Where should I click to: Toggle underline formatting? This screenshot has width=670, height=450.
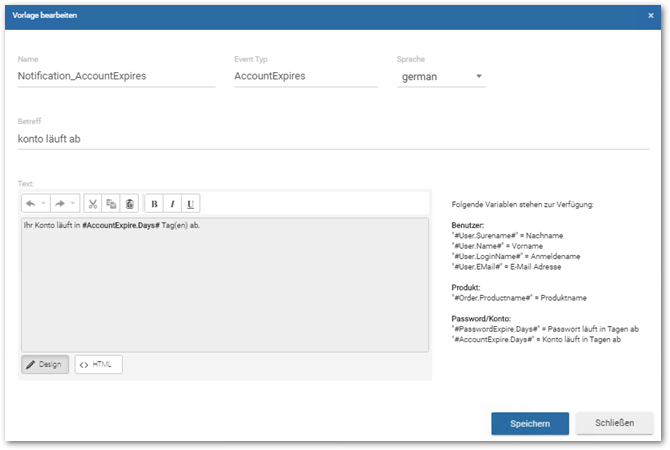[x=191, y=204]
